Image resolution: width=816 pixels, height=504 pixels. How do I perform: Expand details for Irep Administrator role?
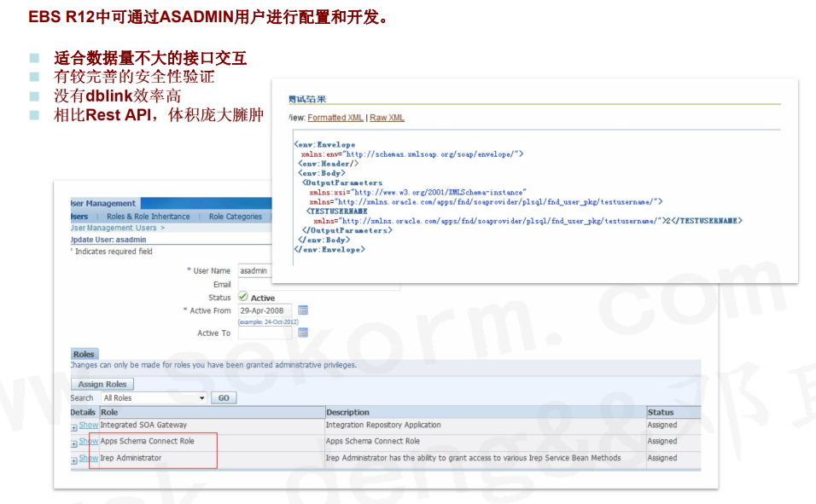[x=74, y=461]
